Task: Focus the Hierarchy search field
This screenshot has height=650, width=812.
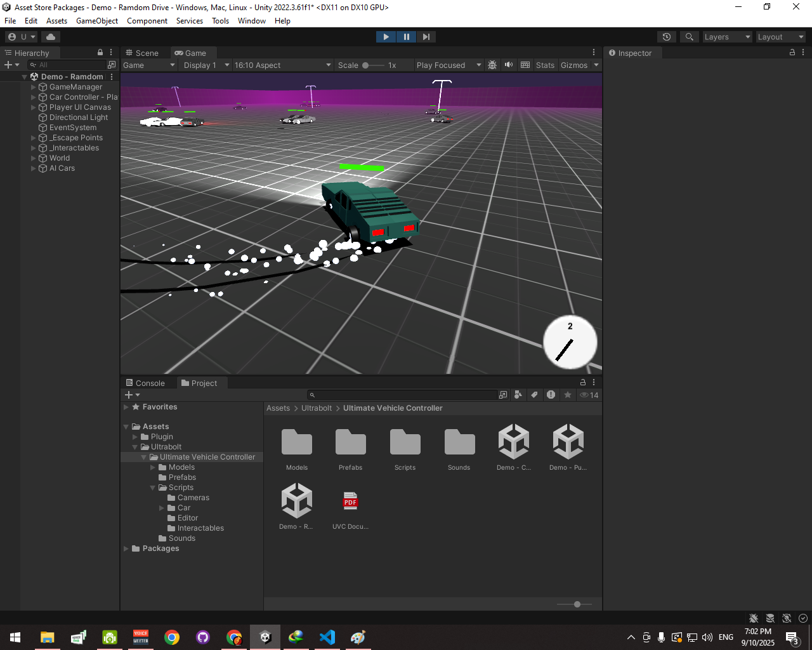Action: pos(67,65)
